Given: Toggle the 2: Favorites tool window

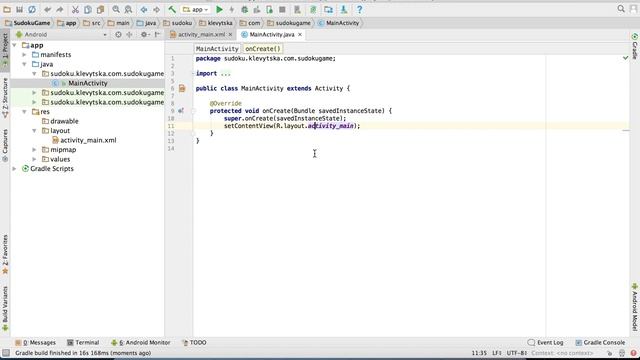Looking at the screenshot, I should coord(5,254).
